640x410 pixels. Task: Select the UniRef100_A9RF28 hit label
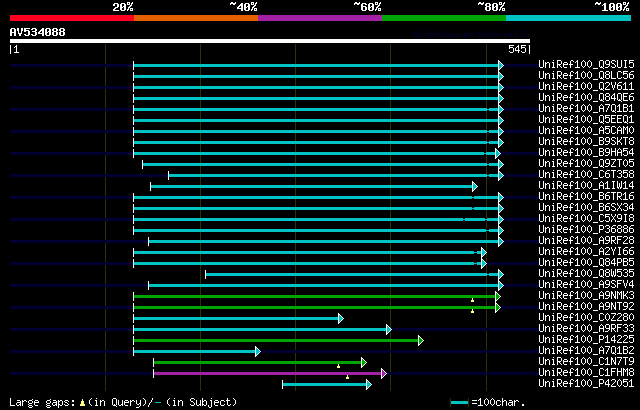(586, 241)
